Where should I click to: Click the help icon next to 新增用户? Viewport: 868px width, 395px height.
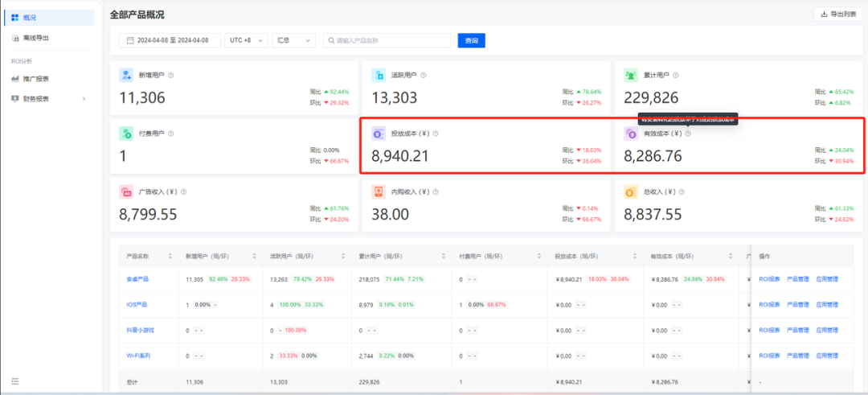[x=171, y=76]
